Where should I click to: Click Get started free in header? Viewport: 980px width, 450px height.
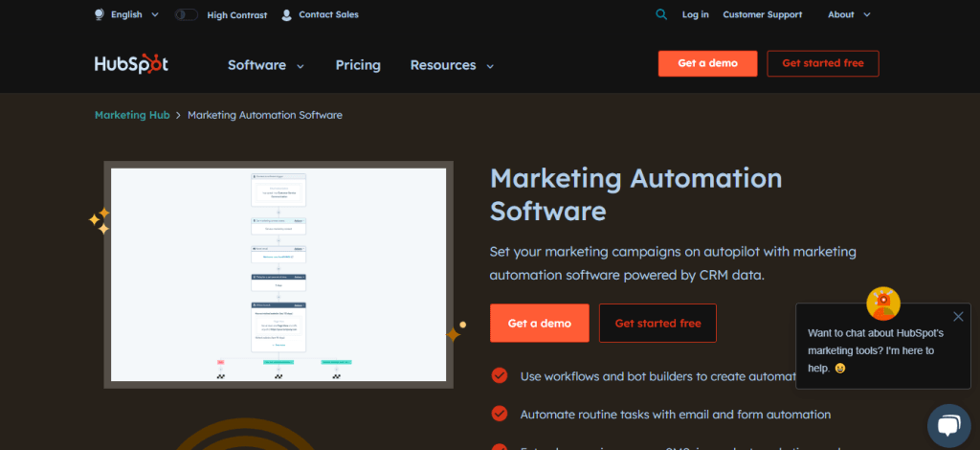pyautogui.click(x=822, y=64)
